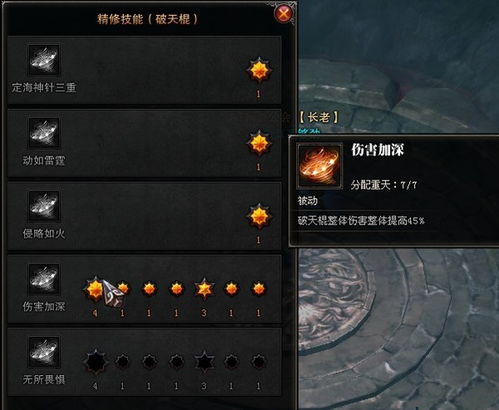Click the 无所畏惧 skill icon
Viewport: 499px width, 410px height.
click(x=44, y=352)
